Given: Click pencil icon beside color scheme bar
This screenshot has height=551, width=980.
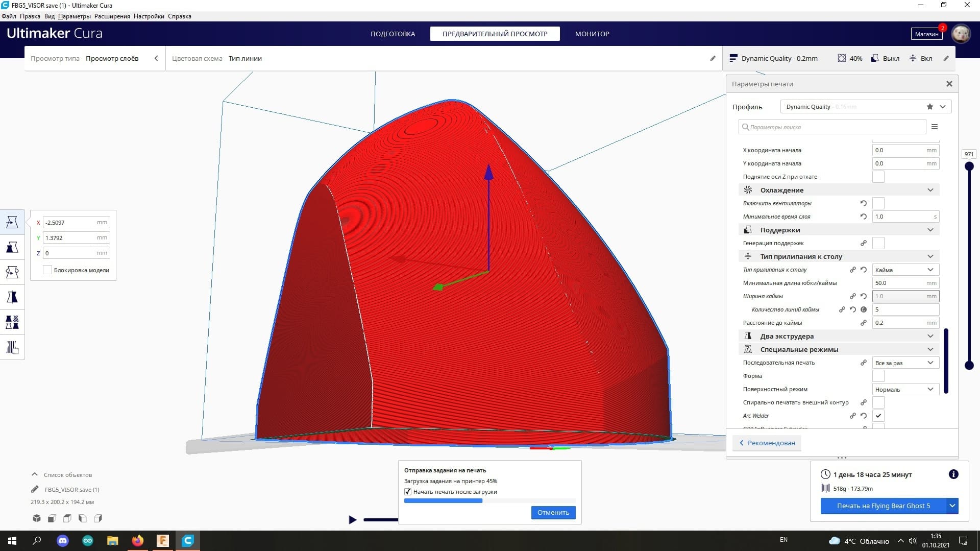Looking at the screenshot, I should tap(713, 58).
